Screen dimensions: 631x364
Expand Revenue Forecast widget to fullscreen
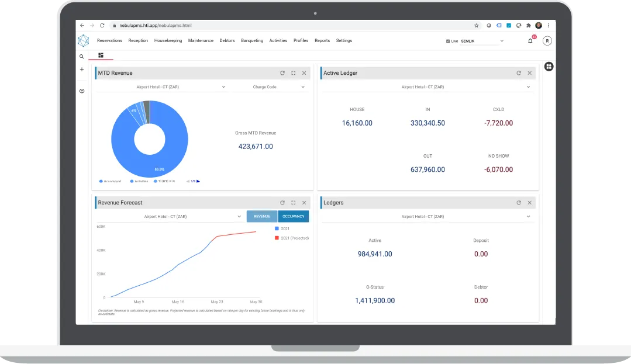tap(294, 203)
